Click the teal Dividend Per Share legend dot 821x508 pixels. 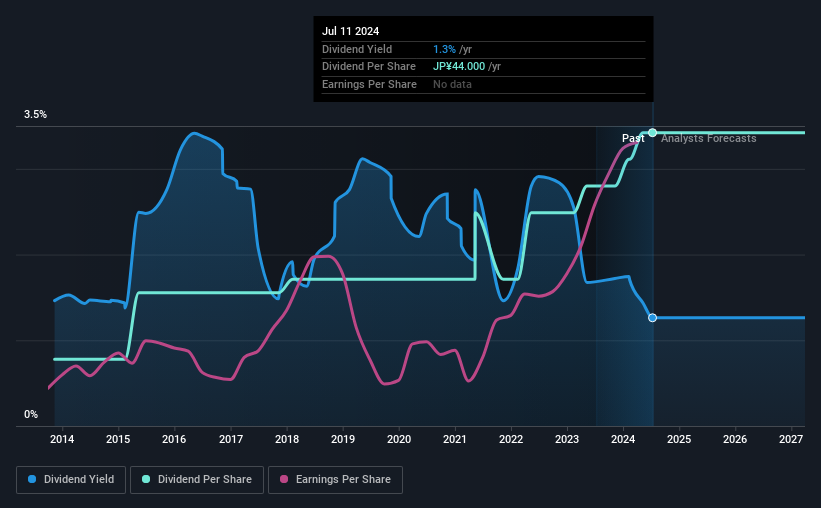click(146, 479)
